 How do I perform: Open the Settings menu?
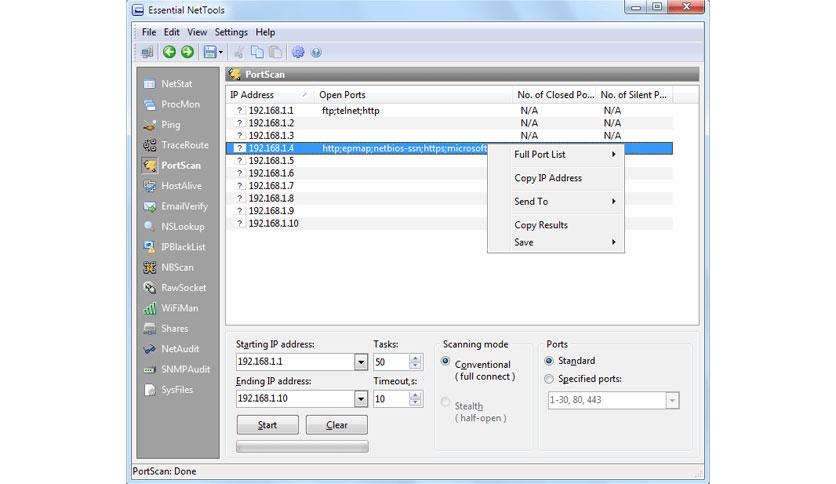(231, 33)
